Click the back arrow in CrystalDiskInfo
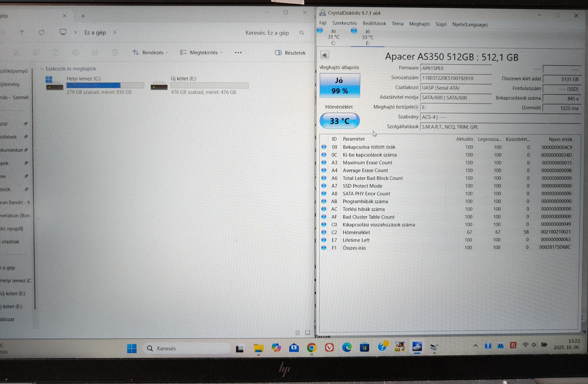588x384 pixels. click(x=324, y=55)
